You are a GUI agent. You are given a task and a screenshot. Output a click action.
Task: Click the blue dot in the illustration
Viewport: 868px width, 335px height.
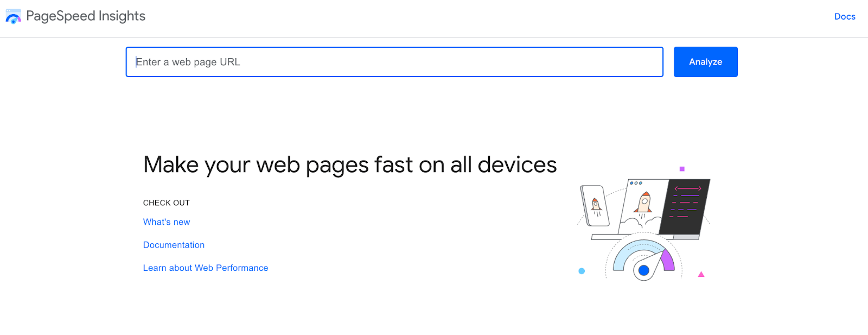point(582,270)
